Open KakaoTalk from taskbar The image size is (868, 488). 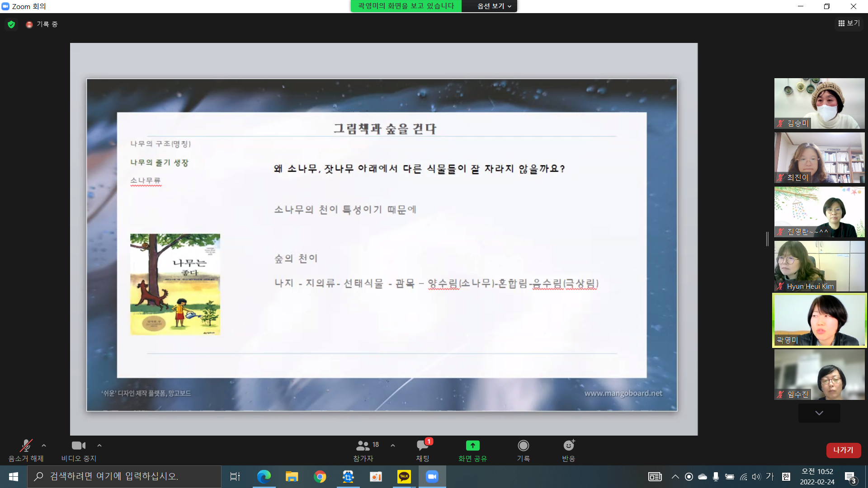(404, 477)
